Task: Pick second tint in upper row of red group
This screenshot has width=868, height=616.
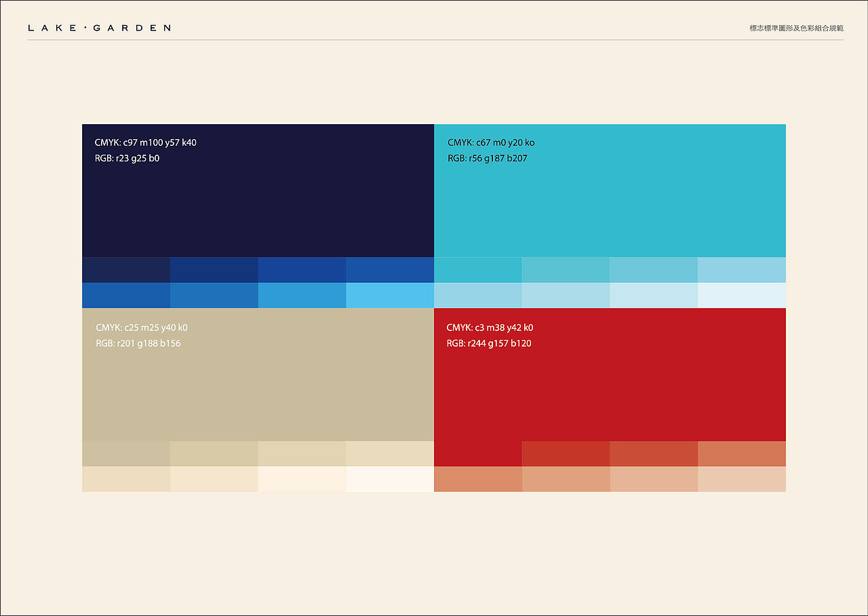Action: click(566, 454)
